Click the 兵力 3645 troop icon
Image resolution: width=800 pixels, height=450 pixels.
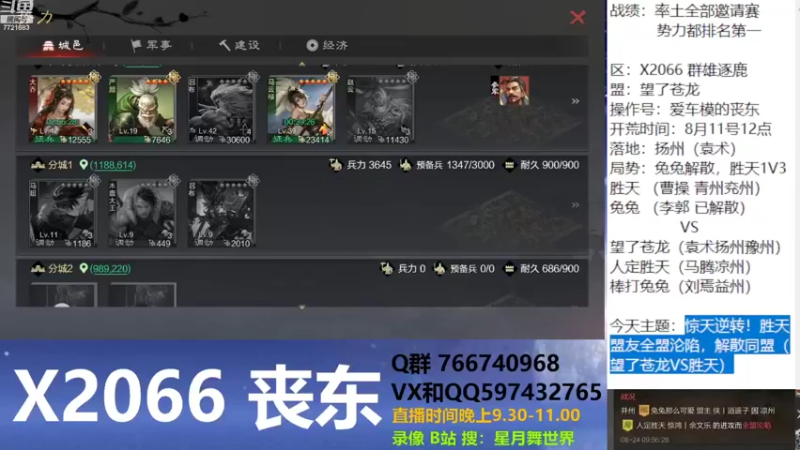tap(336, 165)
